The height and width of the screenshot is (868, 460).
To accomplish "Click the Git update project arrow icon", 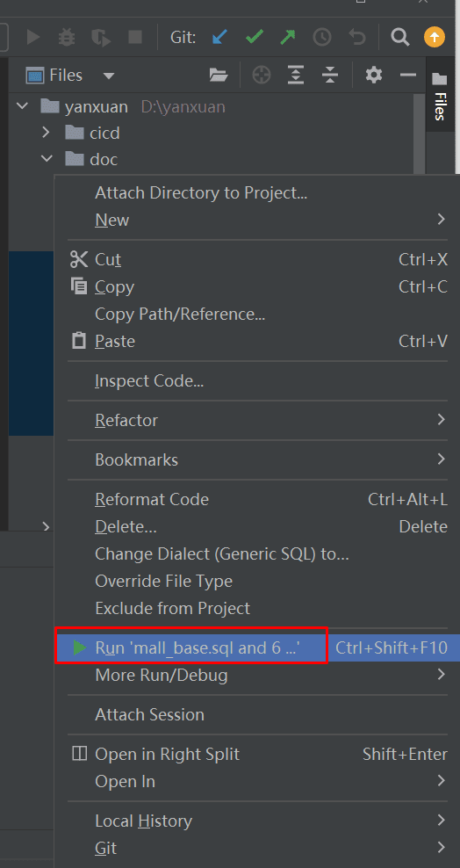I will click(219, 38).
